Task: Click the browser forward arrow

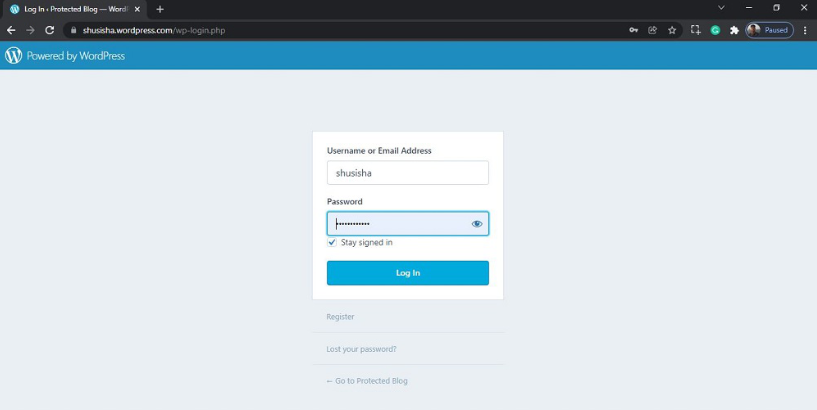Action: click(x=30, y=30)
